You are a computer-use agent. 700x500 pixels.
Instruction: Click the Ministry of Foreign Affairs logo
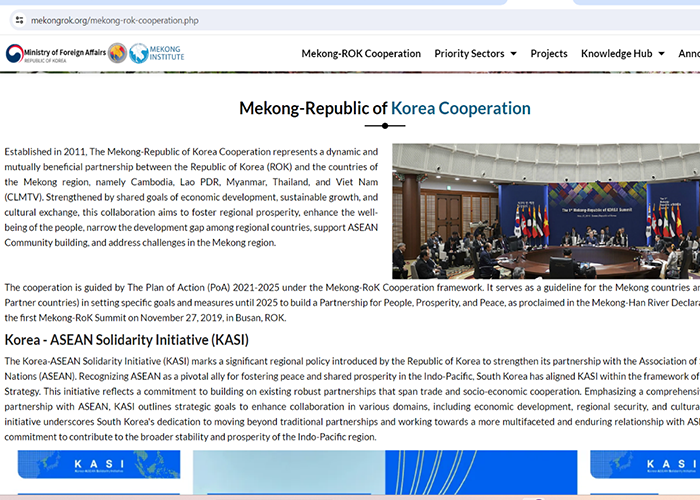click(56, 54)
